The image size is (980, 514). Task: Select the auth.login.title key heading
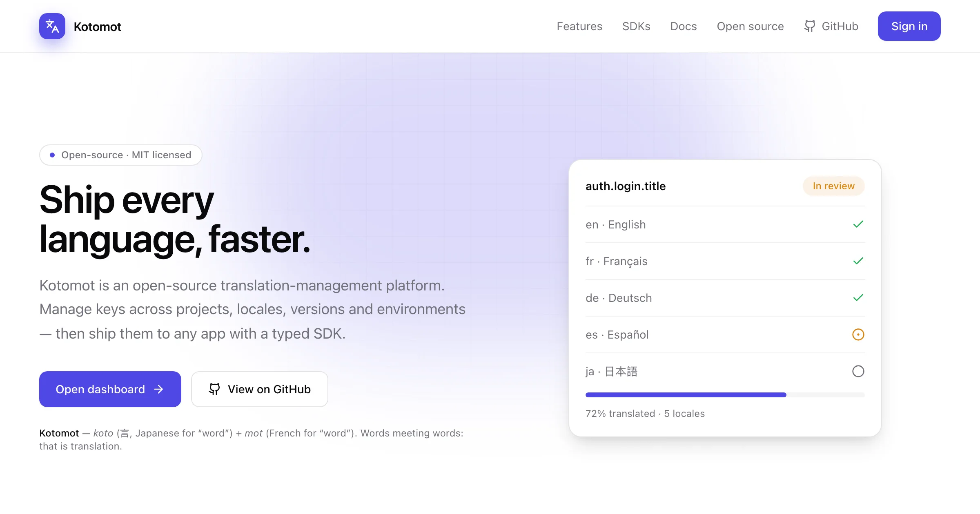coord(626,186)
